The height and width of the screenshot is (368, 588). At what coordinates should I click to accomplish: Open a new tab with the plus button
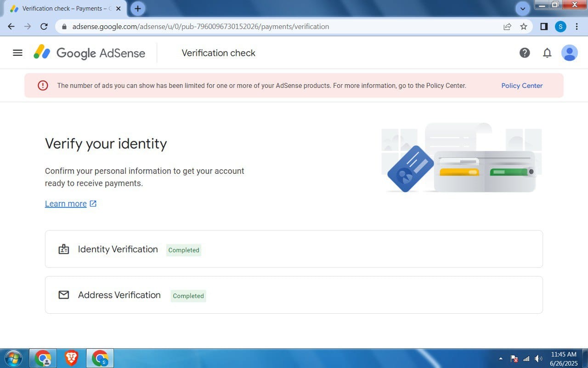137,8
